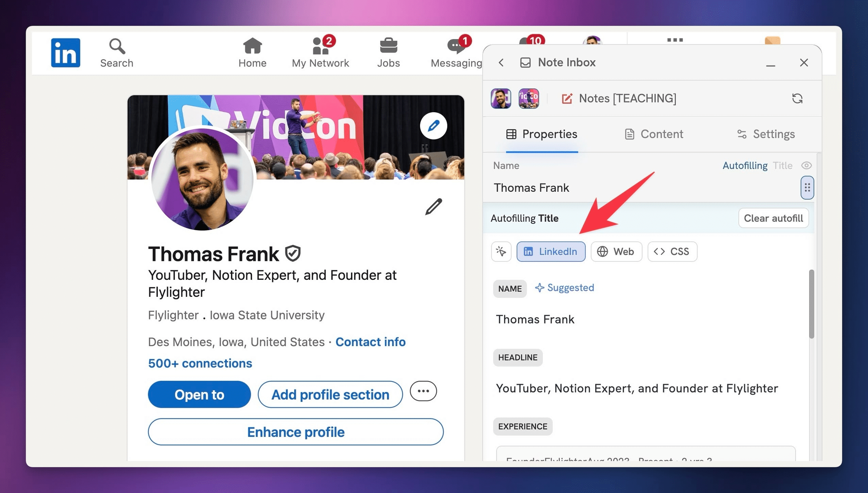Switch autofill source to Web
The width and height of the screenshot is (868, 493).
pos(616,252)
